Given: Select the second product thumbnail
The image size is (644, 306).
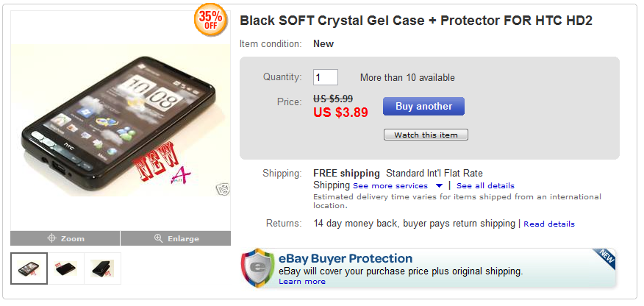Looking at the screenshot, I should pos(66,268).
